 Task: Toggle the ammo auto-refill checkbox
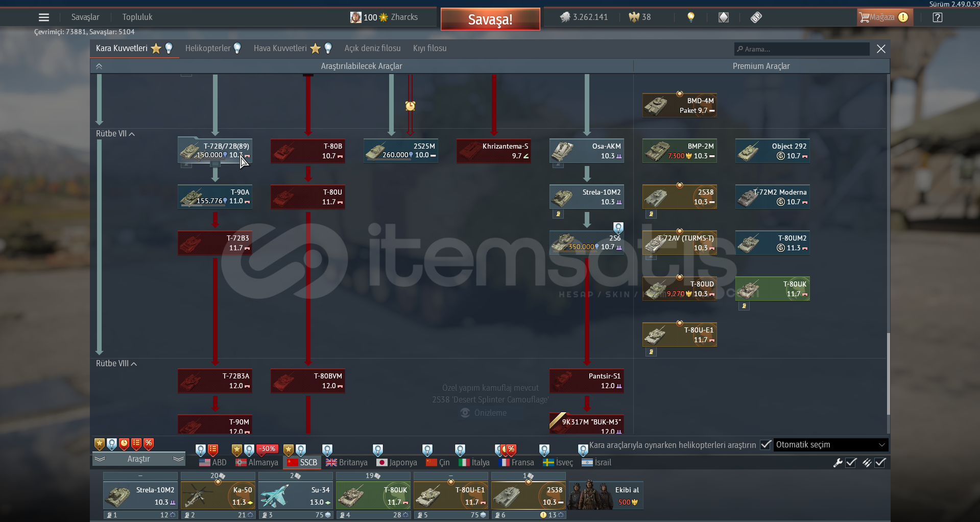[x=880, y=463]
